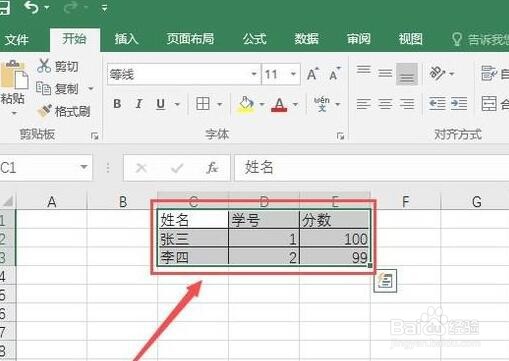The height and width of the screenshot is (361, 509).
Task: Open the font size 11 dropdown
Action: (293, 74)
